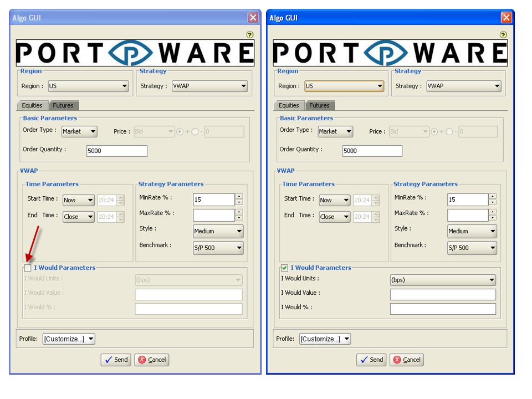
Task: Tick I Would Parameters checkbox in left window
Action: pos(28,268)
